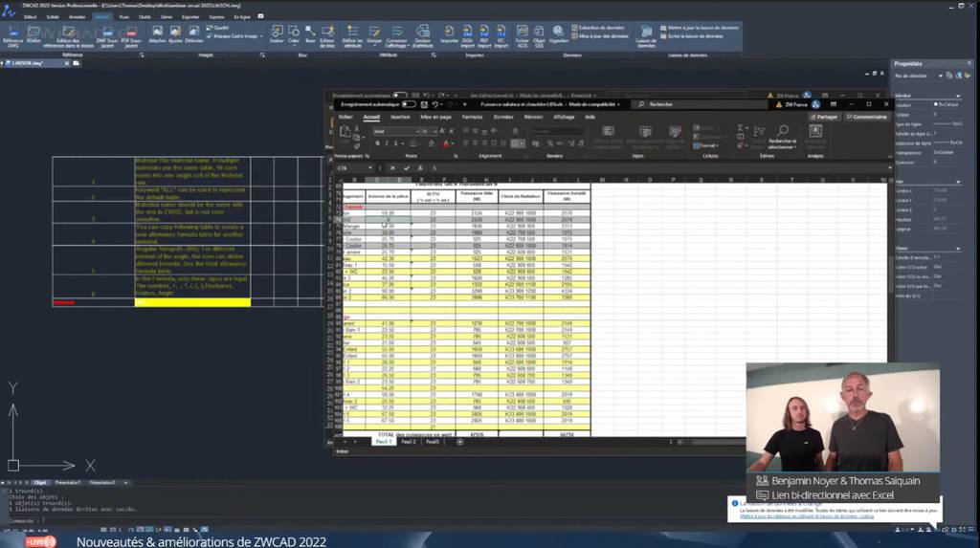Viewport: 980px width, 548px height.
Task: Click the Excel Rechercher search field
Action: (699, 104)
